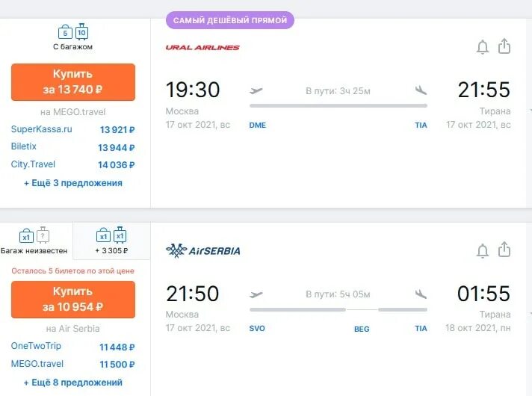
Task: Open the OneTwoTrip offer for 11 448 ₽
Action: [x=73, y=347]
